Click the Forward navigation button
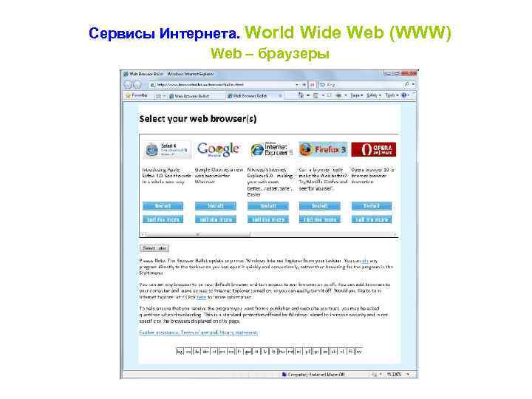This screenshot has width=532, height=399. pyautogui.click(x=137, y=84)
